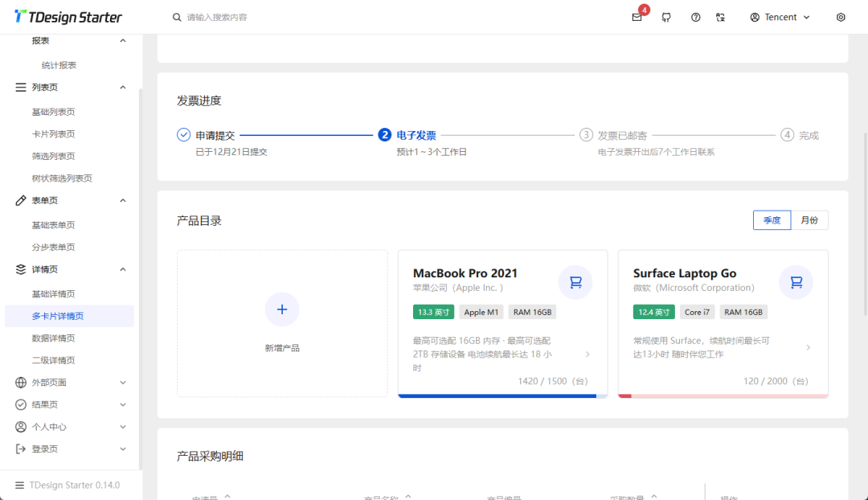This screenshot has width=868, height=500.
Task: Click the 新增产品 label
Action: 282,348
